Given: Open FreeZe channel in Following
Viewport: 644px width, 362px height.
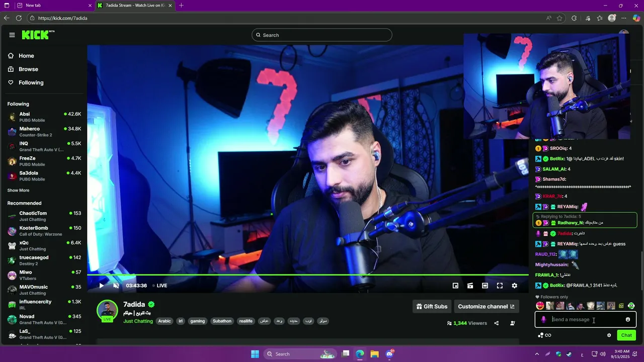Looking at the screenshot, I should click(44, 161).
